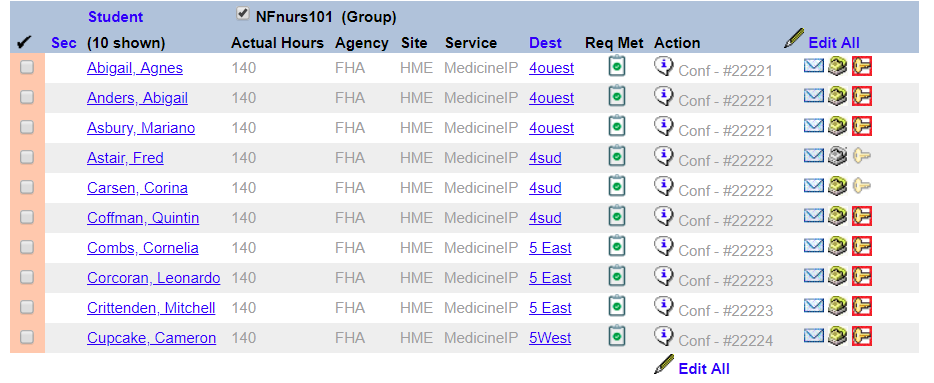This screenshot has width=934, height=383.
Task: Open student link Corcoran, Leonardo
Action: coord(154,278)
